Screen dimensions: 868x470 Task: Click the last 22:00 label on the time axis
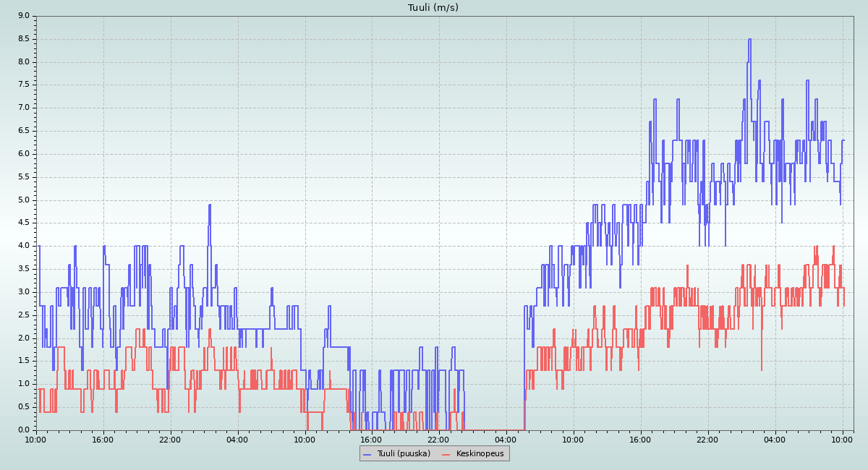tap(708, 439)
